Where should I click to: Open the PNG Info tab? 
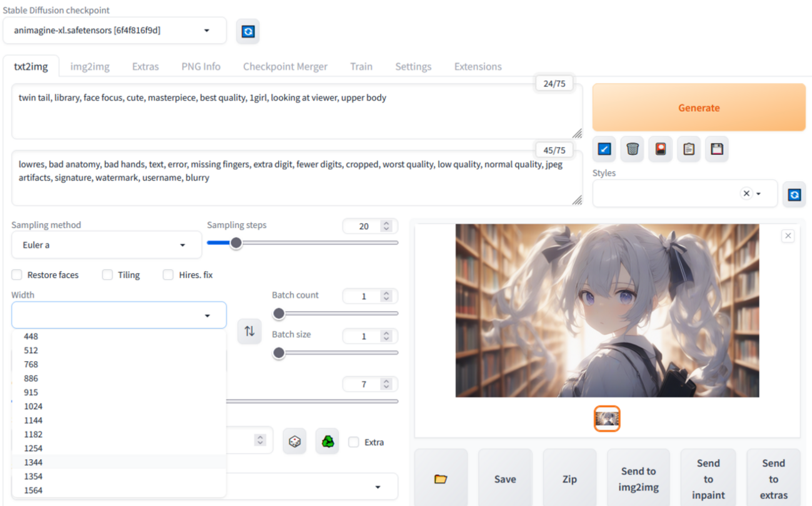(x=201, y=66)
